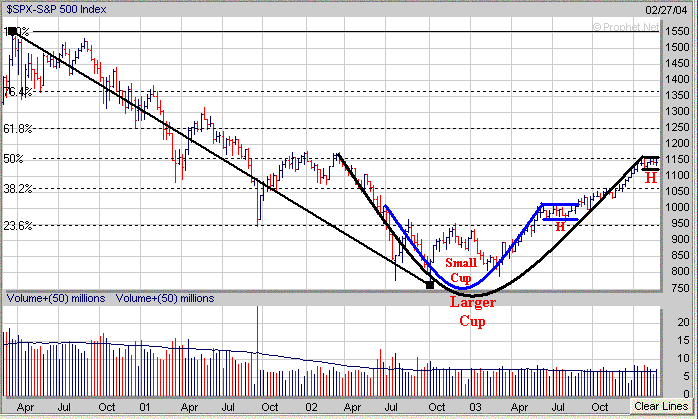This screenshot has width=698, height=419.
Task: Select the 76.4% Fibonacci level label
Action: coord(18,92)
